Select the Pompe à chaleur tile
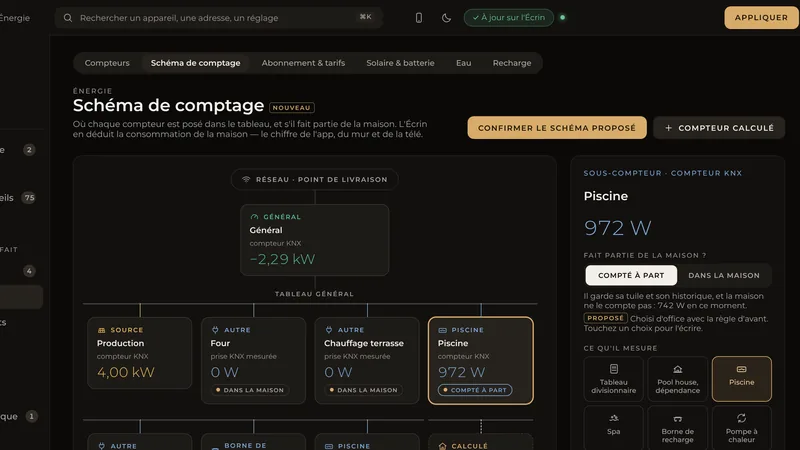Screen dimensions: 800x450 click(741, 428)
